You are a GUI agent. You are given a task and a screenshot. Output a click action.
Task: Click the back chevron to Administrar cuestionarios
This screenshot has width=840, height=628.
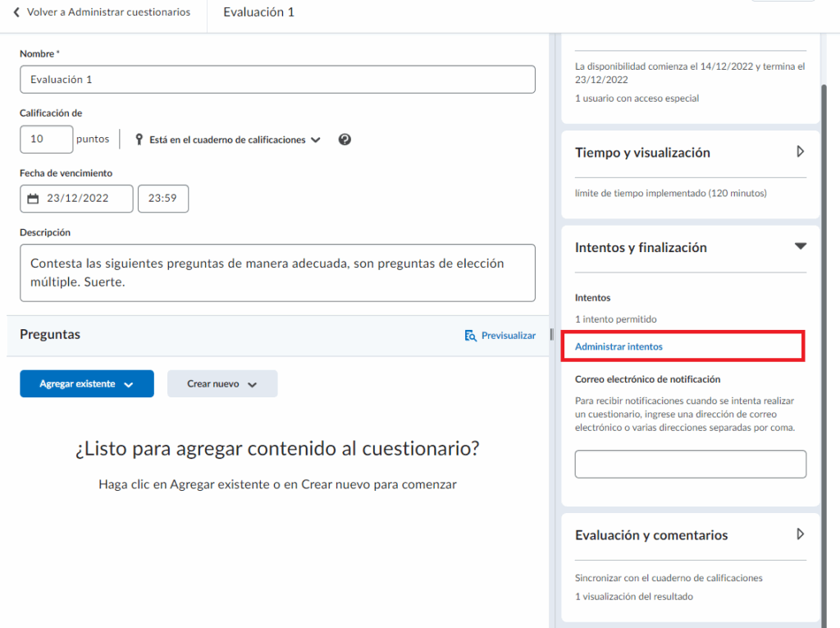[x=16, y=12]
